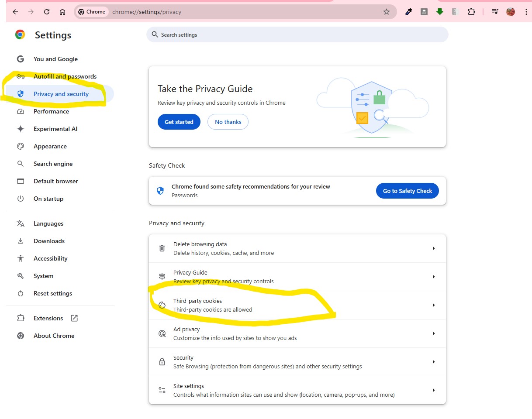Click the padlock icon for Security
Screen dimensions: 532x419
click(x=162, y=362)
